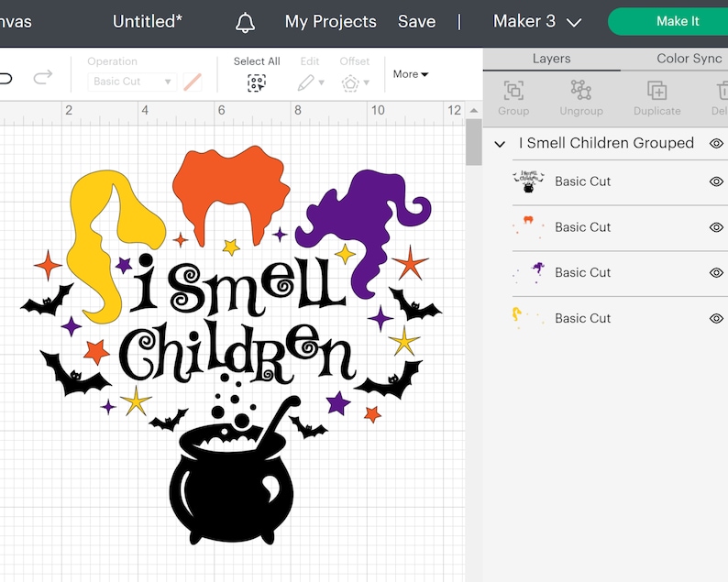Viewport: 728px width, 582px height.
Task: Expand the Offset dropdown arrow
Action: 367,83
